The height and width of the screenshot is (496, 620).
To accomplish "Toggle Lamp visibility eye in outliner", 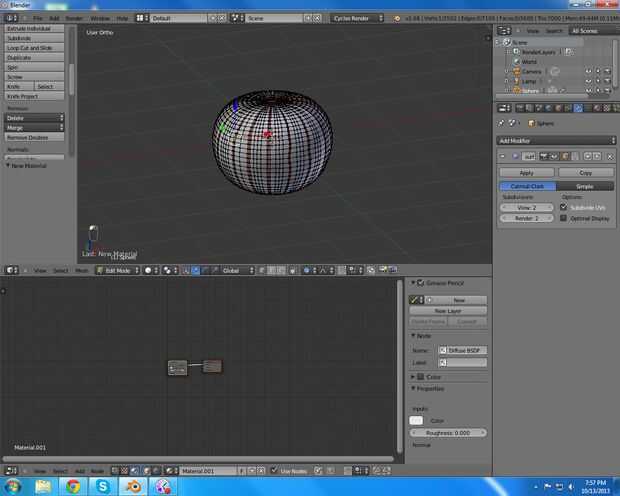I will point(589,81).
